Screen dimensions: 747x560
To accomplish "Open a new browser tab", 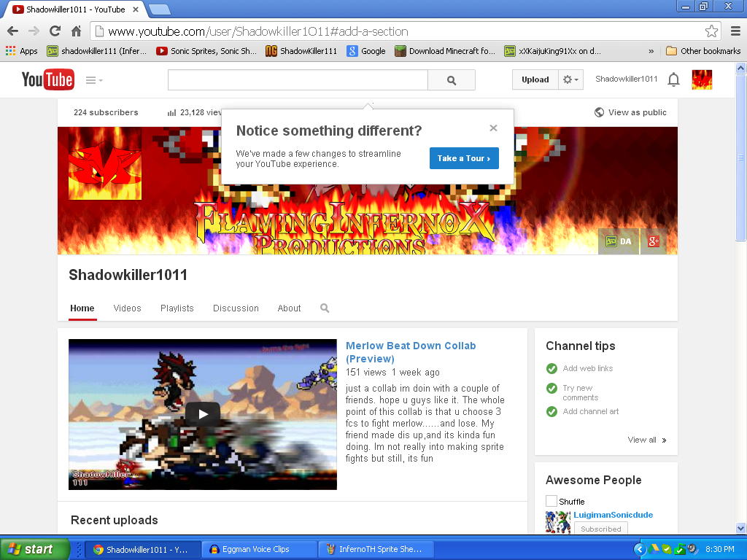I will point(160,9).
